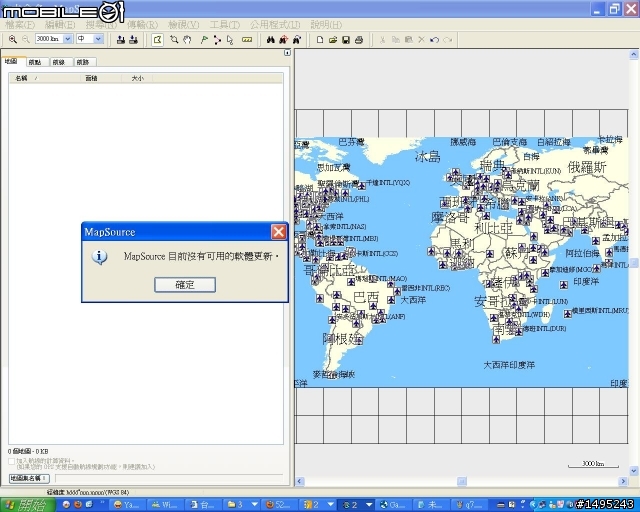The height and width of the screenshot is (512, 640).
Task: Select the zoom tool in toolbar
Action: coord(174,40)
